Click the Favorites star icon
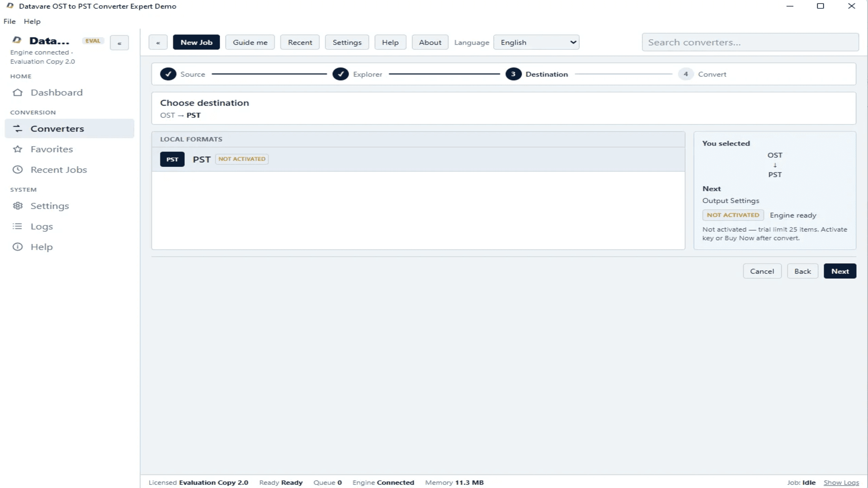Screen dimensions: 868x488 click(x=18, y=149)
